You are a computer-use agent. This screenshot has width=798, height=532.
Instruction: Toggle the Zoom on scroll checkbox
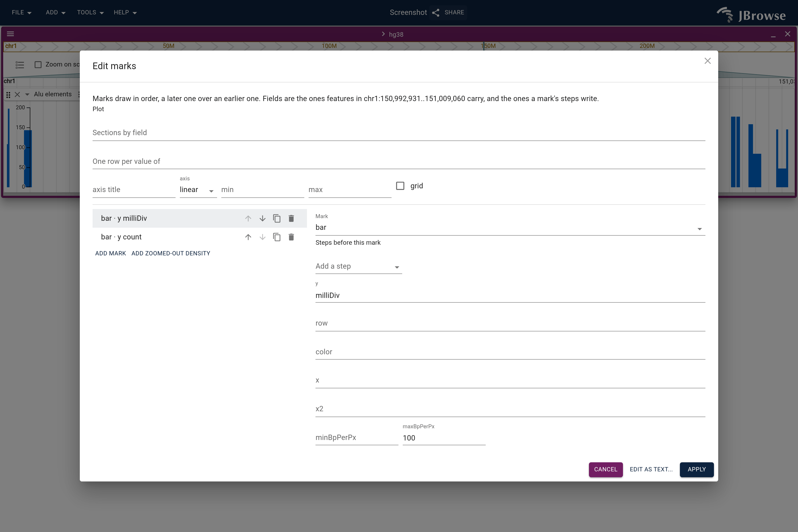coord(38,64)
